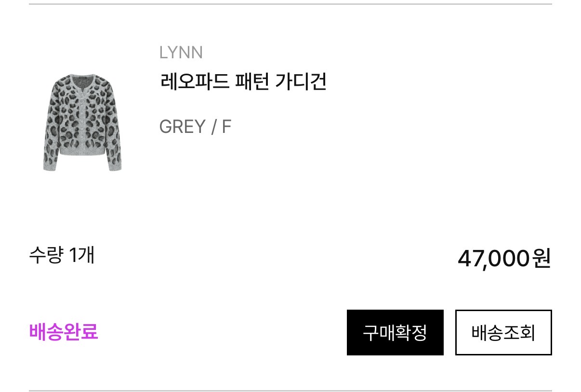
Task: Select the color and size option line
Action: click(x=195, y=127)
